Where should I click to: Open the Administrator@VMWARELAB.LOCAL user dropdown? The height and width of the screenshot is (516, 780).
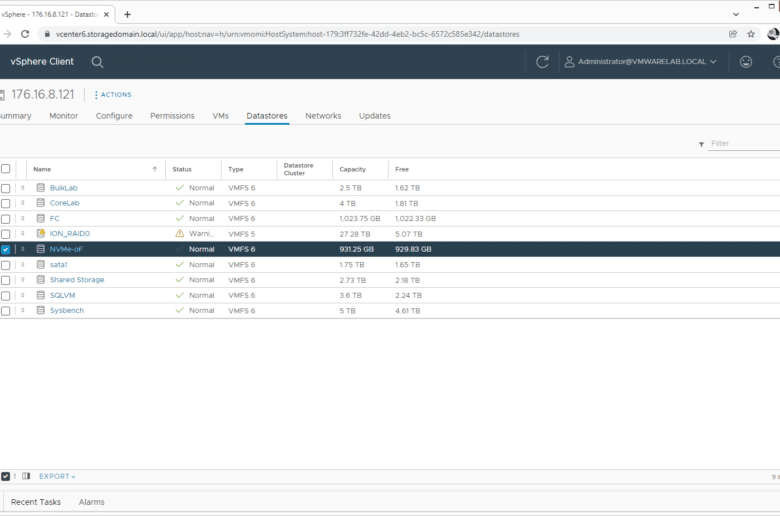pyautogui.click(x=641, y=62)
